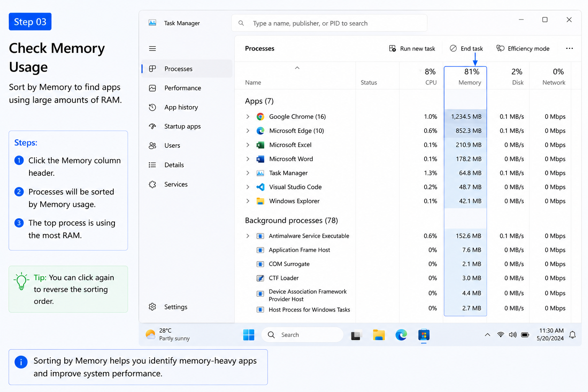Enable Efficiency mode for selected process
Image resolution: width=588 pixels, height=392 pixels.
[523, 49]
